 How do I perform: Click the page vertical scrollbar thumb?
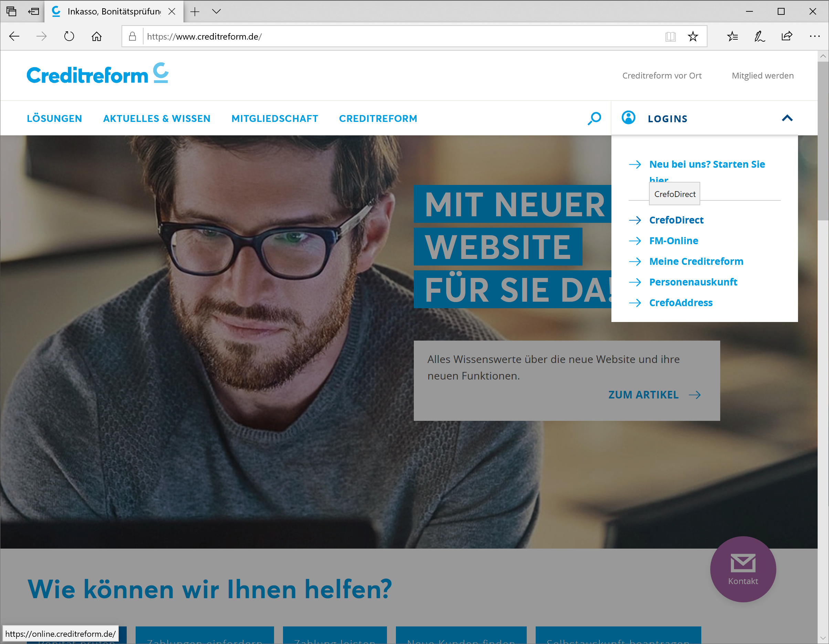(823, 141)
